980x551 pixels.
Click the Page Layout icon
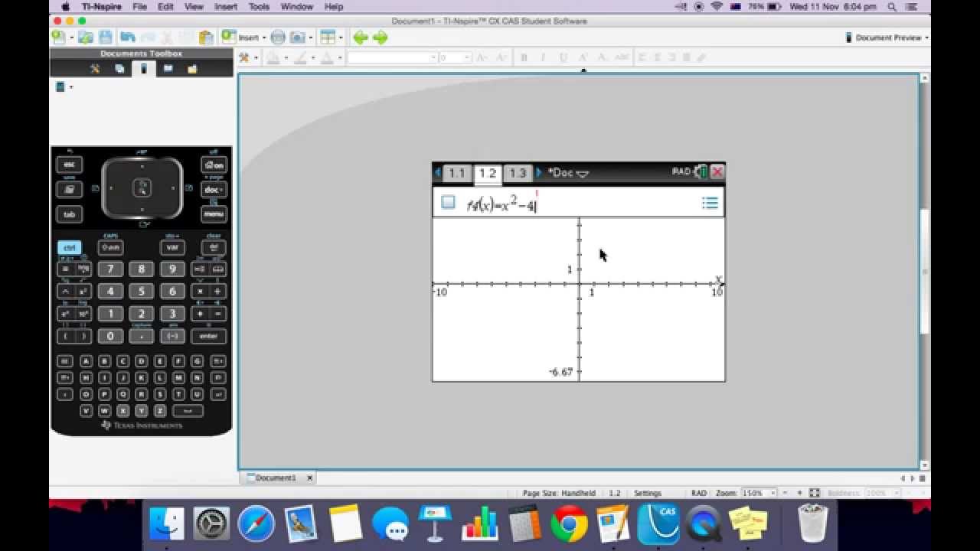pyautogui.click(x=327, y=37)
